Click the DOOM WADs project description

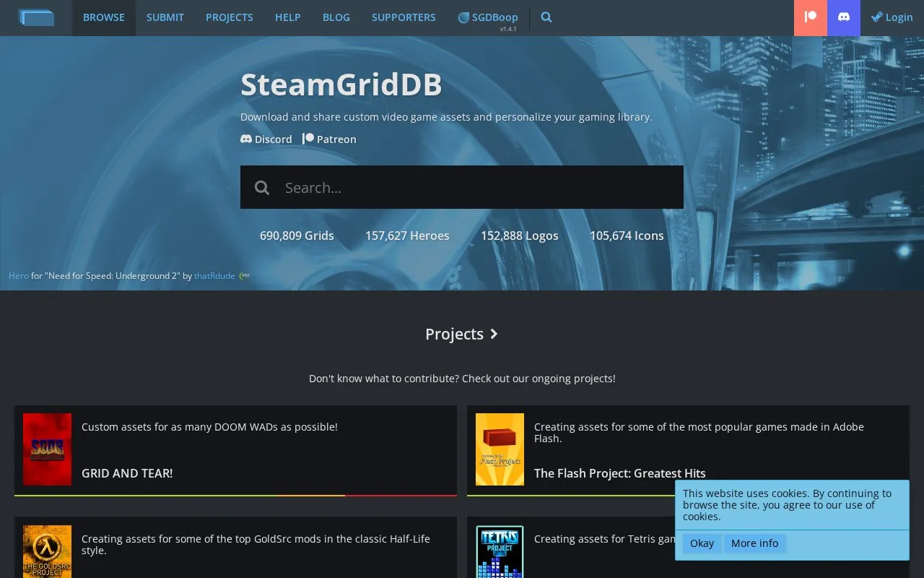[x=209, y=427]
